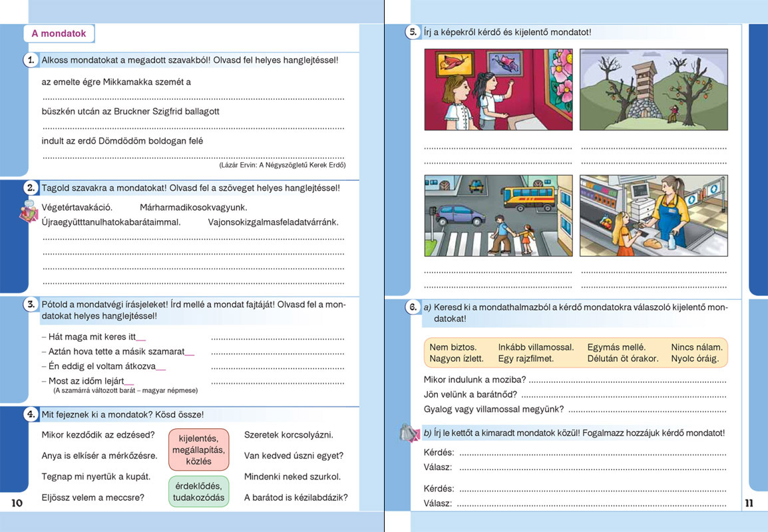Screen dimensions: 768x532
Task: Click the gray bag icon beside task b)
Action: [x=407, y=433]
